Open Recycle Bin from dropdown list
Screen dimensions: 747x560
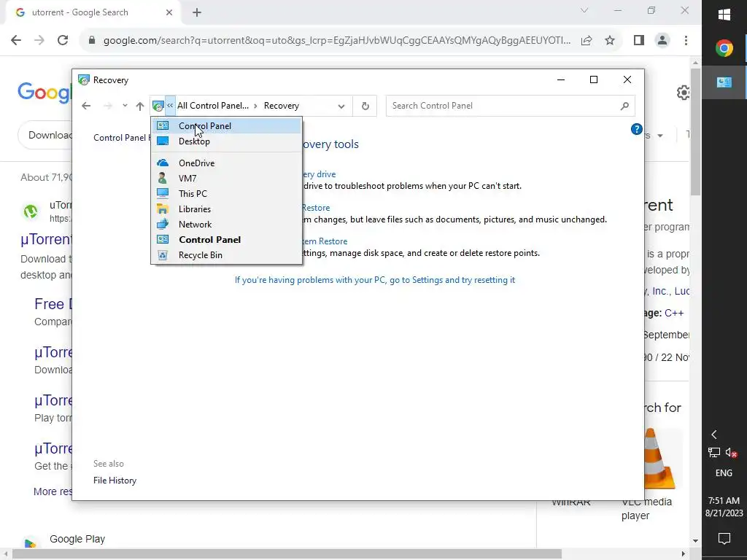[x=226, y=254]
